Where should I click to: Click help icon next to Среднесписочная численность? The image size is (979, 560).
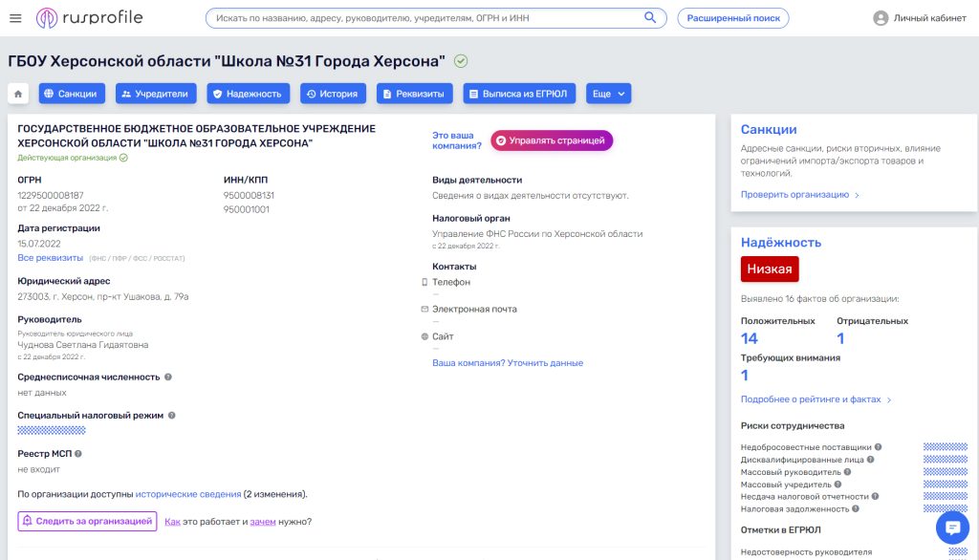click(x=168, y=377)
